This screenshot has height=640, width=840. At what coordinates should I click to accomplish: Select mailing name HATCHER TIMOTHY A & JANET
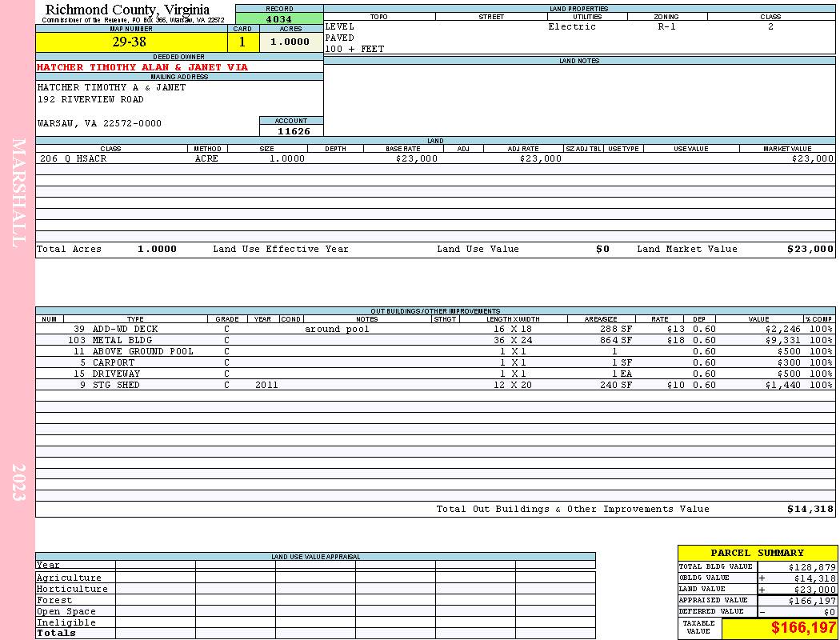(111, 87)
